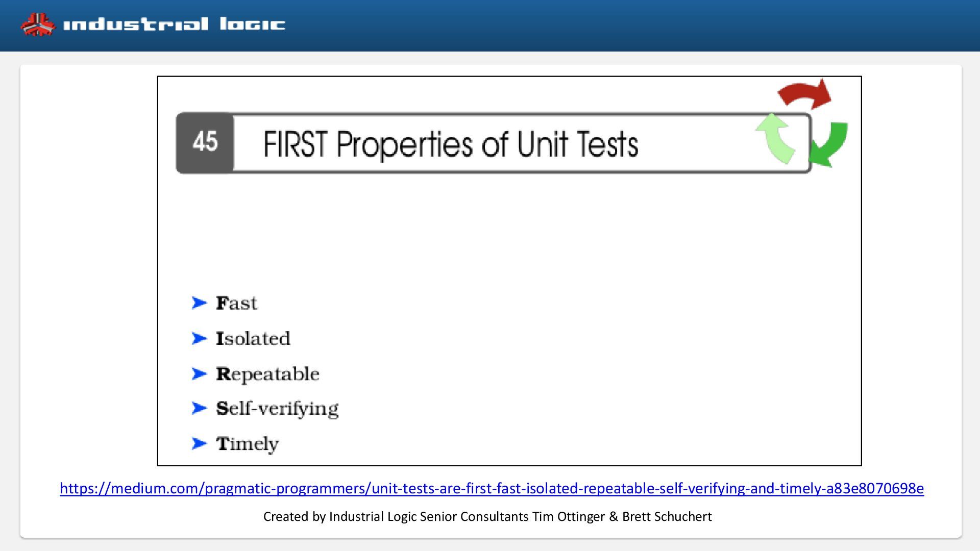Click the gray number 45 badge
This screenshot has width=980, height=551.
[x=205, y=143]
